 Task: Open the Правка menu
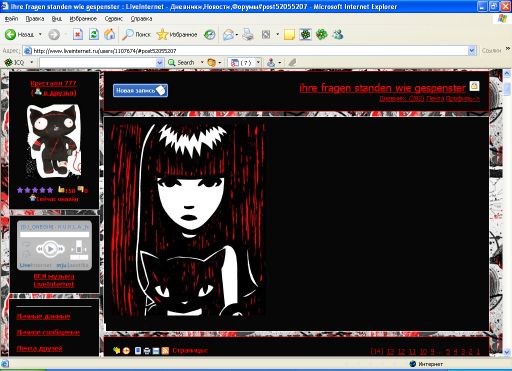pyautogui.click(x=35, y=19)
